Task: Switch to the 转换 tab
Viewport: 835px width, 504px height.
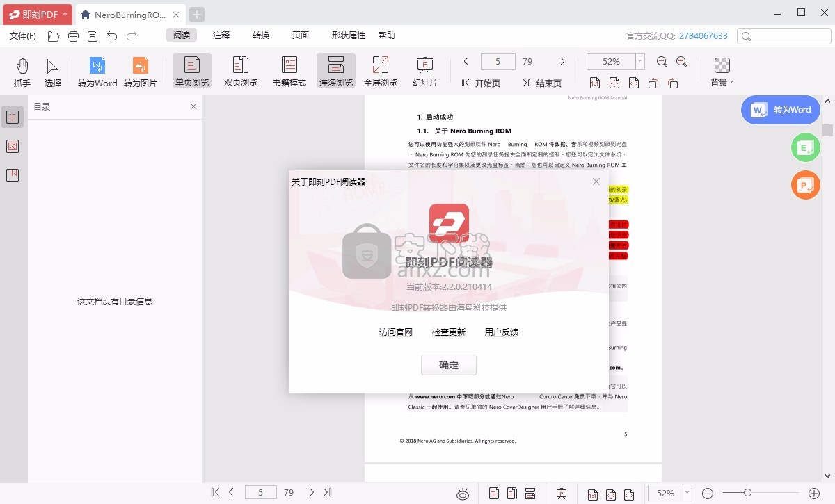Action: point(261,35)
